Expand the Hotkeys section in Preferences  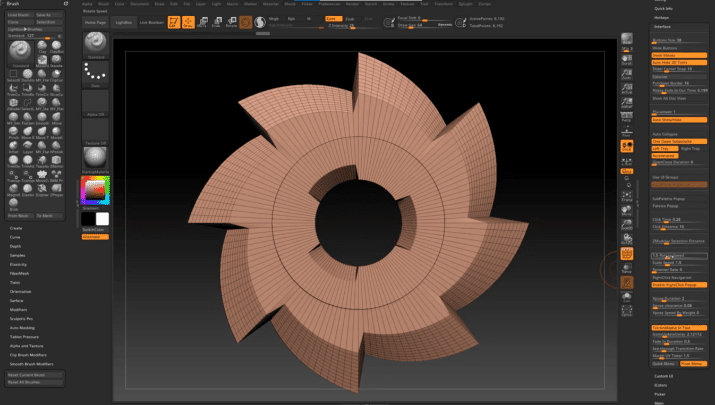click(662, 17)
